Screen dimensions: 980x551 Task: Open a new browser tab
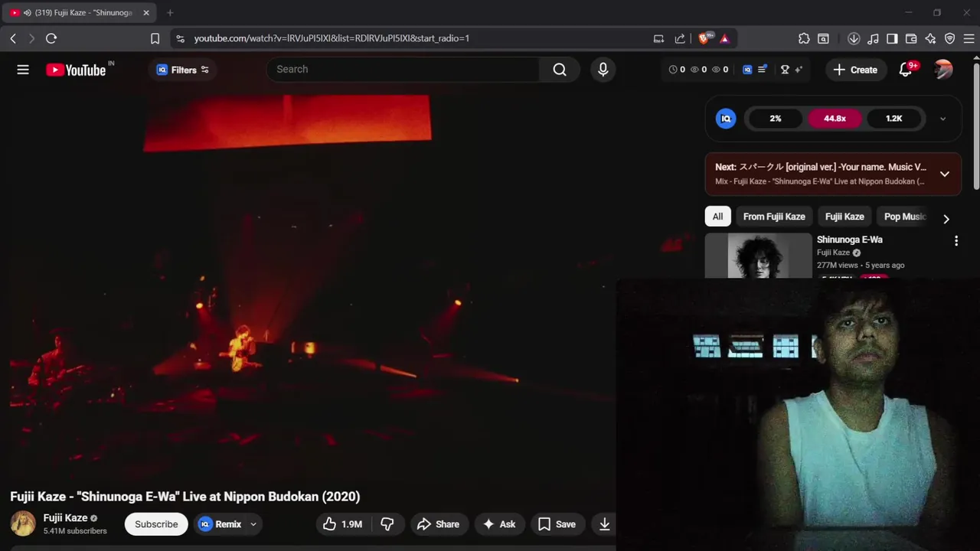point(170,13)
